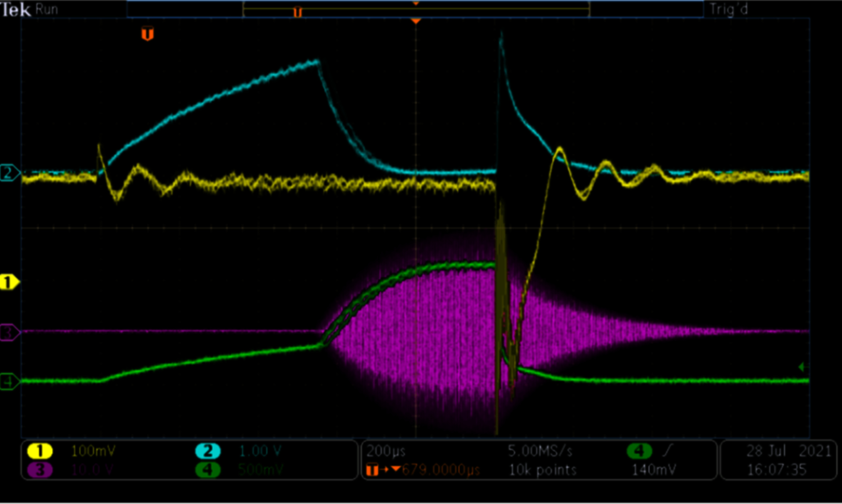Screen dimensions: 842x504
Task: Click the 28 Jul 2021 date display
Action: coord(789,451)
